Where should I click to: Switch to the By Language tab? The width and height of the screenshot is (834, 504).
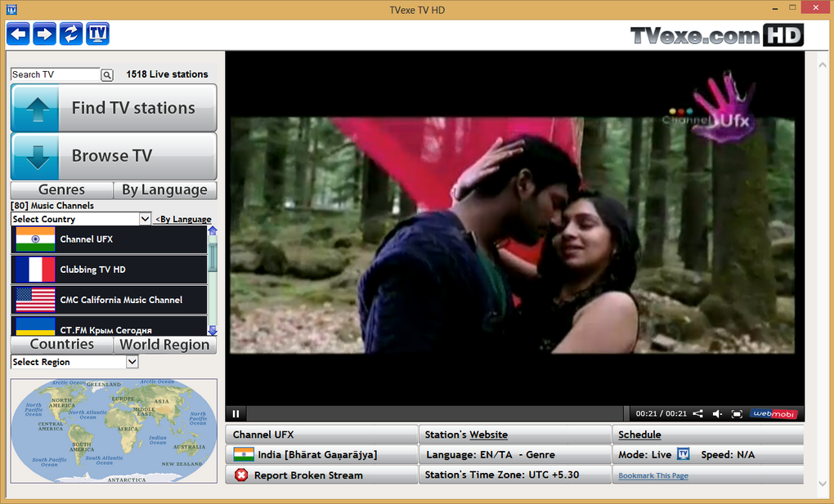pyautogui.click(x=165, y=190)
